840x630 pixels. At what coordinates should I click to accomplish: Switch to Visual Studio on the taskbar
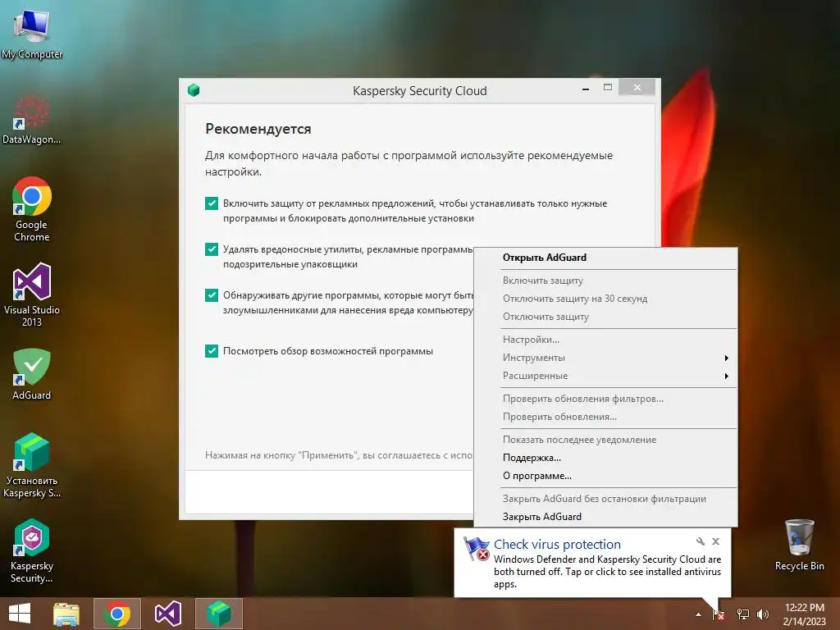point(168,614)
